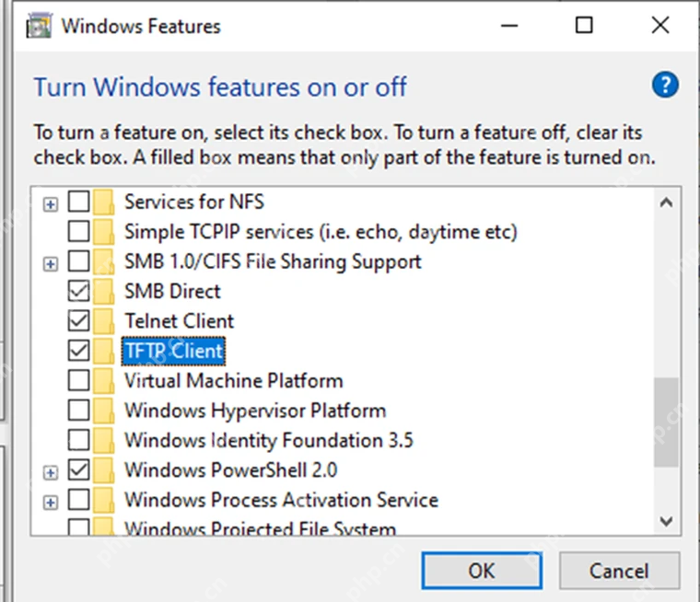This screenshot has height=602, width=700.
Task: Click the Windows Features title bar icon
Action: 39,26
